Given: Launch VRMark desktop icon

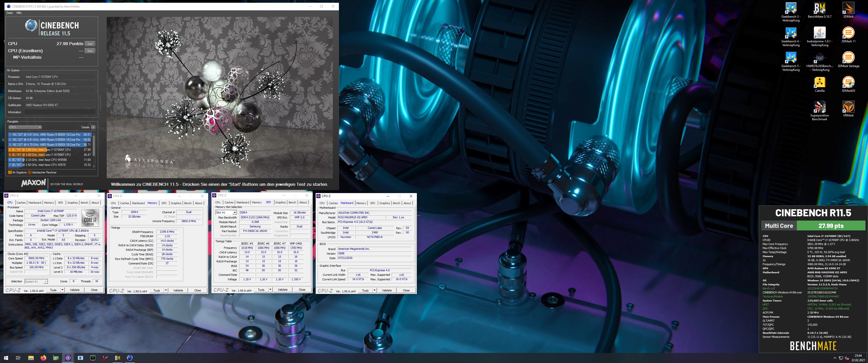Looking at the screenshot, I should point(848,109).
